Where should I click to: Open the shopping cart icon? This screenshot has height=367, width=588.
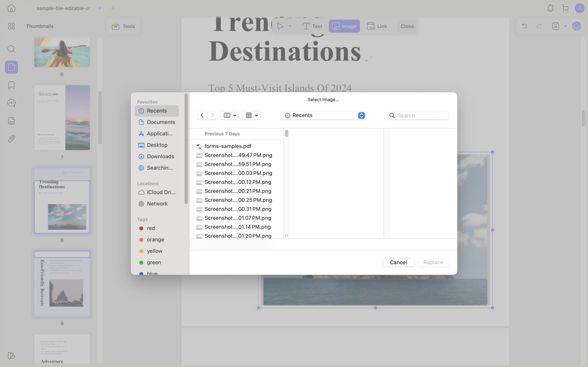point(565,8)
